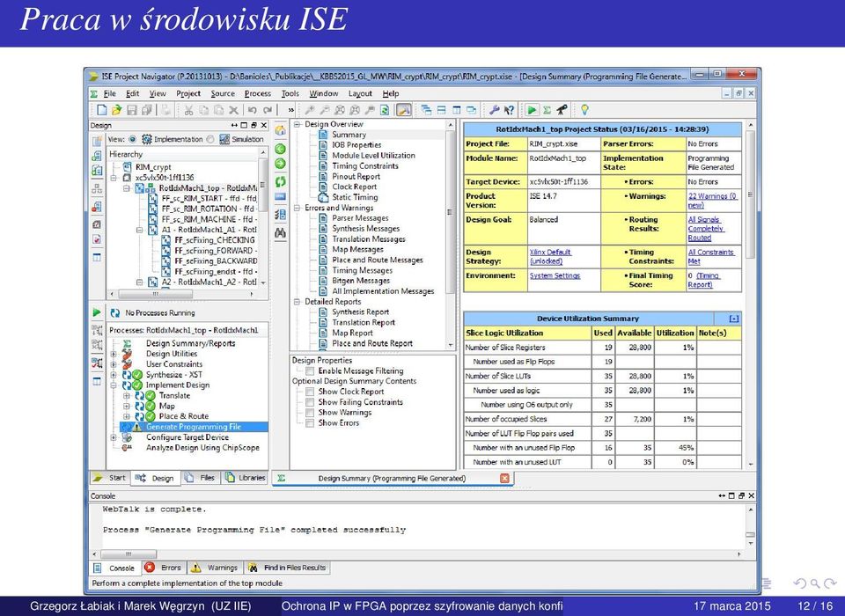
Task: Collapse Errors and Warnings section
Action: pyautogui.click(x=297, y=208)
